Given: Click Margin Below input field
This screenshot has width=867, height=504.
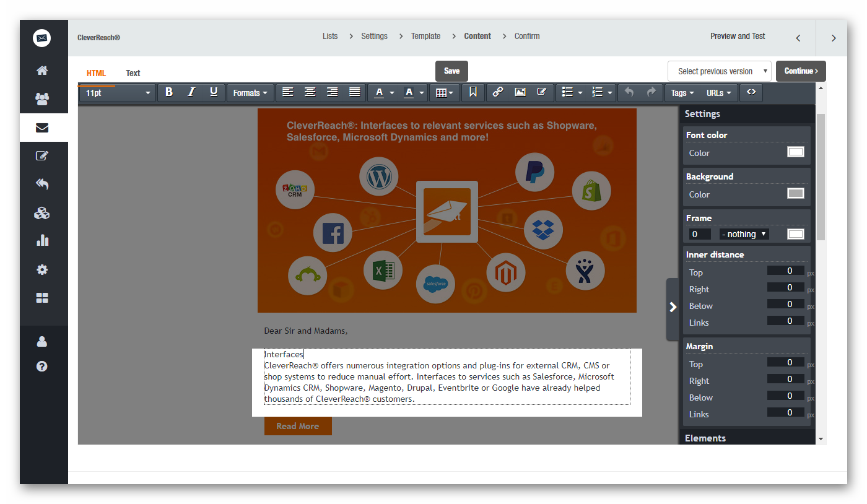Looking at the screenshot, I should coord(786,396).
